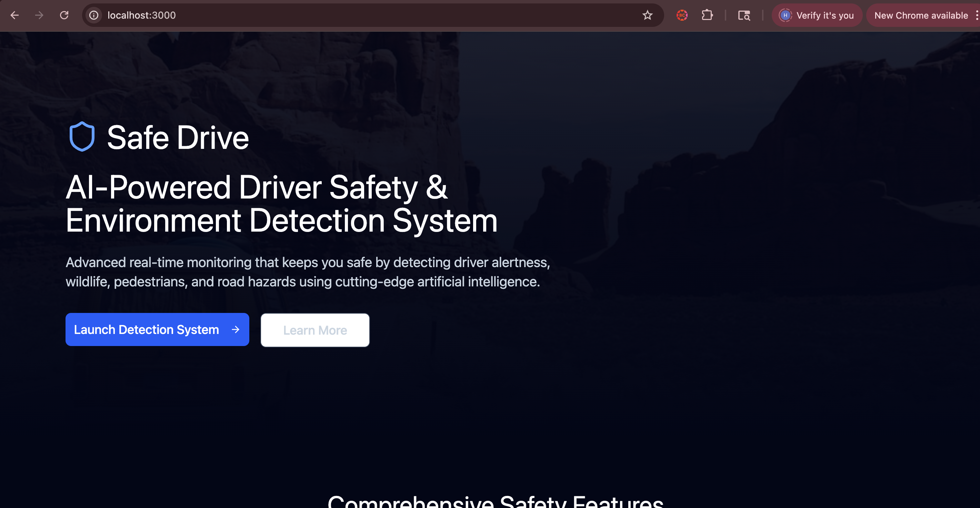Open the red extension icon in toolbar
Viewport: 980px width, 508px height.
[682, 15]
